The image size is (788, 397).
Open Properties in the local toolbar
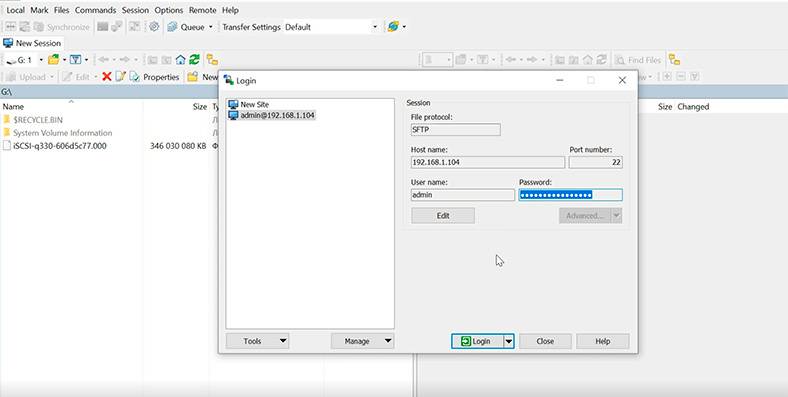click(x=155, y=77)
